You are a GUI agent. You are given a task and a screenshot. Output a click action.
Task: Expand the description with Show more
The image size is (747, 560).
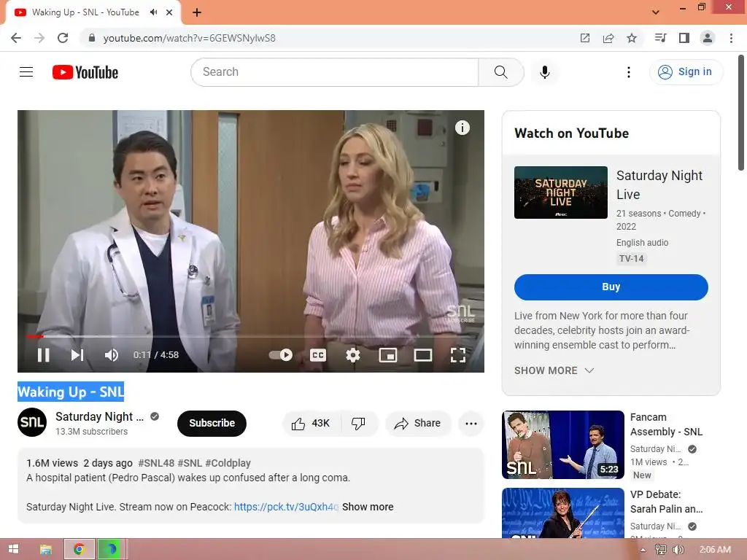(368, 507)
